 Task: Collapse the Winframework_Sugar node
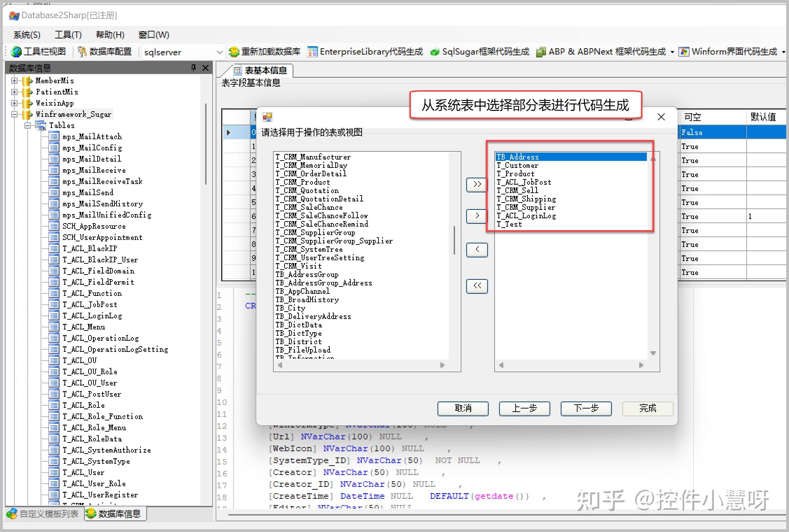point(14,114)
